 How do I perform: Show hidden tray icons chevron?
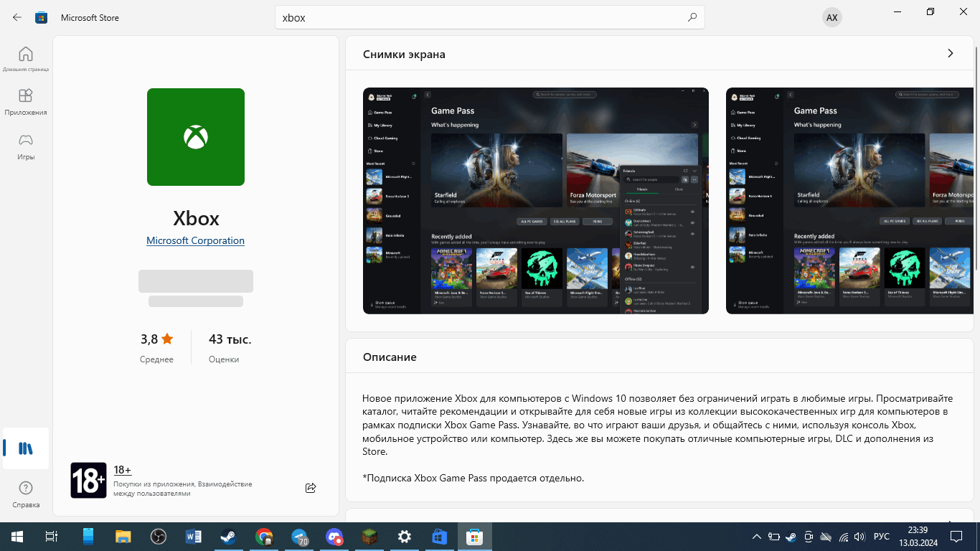756,537
